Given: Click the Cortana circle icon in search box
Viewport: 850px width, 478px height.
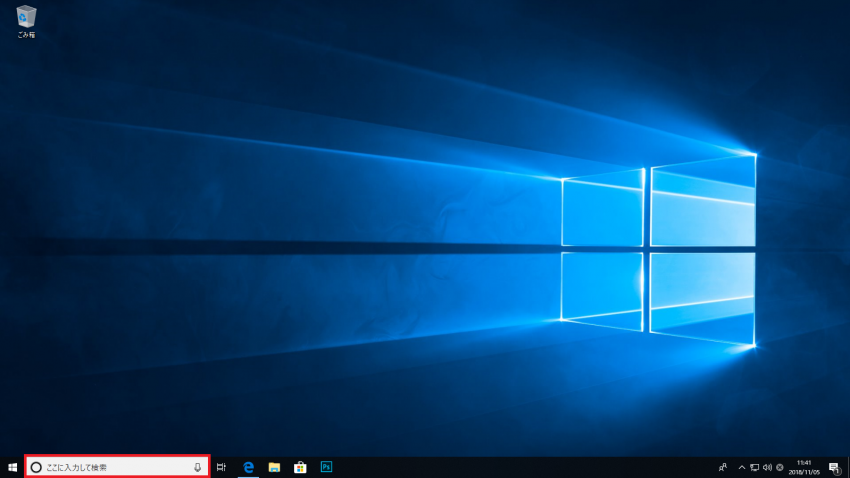Looking at the screenshot, I should pyautogui.click(x=36, y=467).
